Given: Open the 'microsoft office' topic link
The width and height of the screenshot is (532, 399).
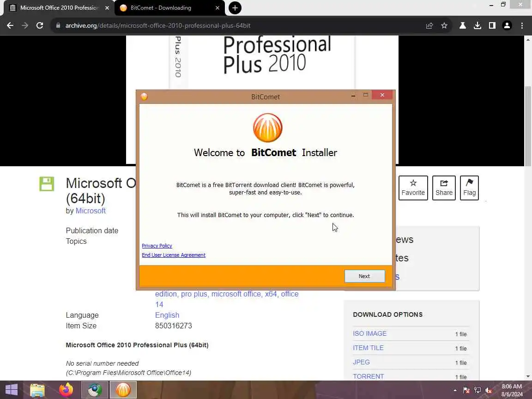Looking at the screenshot, I should click(x=236, y=294).
